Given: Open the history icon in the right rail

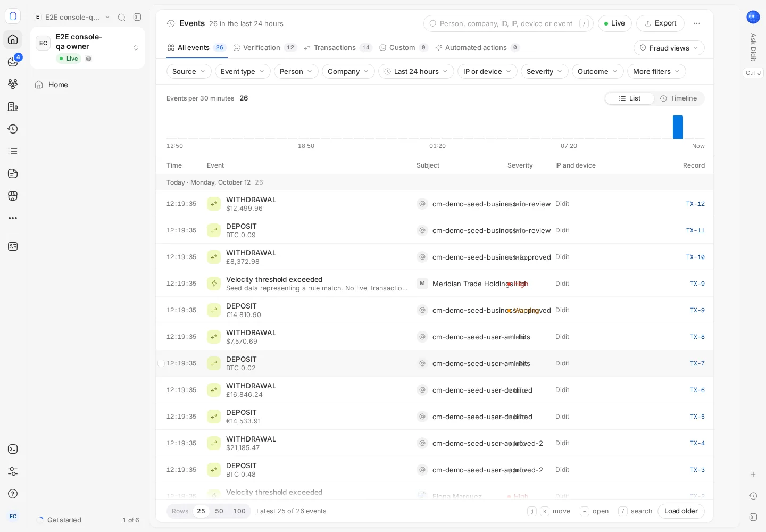Looking at the screenshot, I should click(753, 496).
